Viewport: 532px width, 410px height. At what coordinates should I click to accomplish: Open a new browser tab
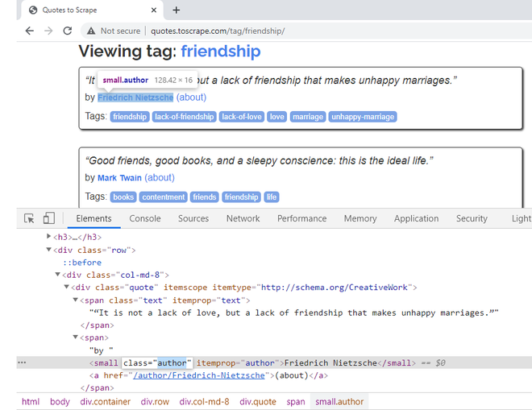click(x=176, y=10)
